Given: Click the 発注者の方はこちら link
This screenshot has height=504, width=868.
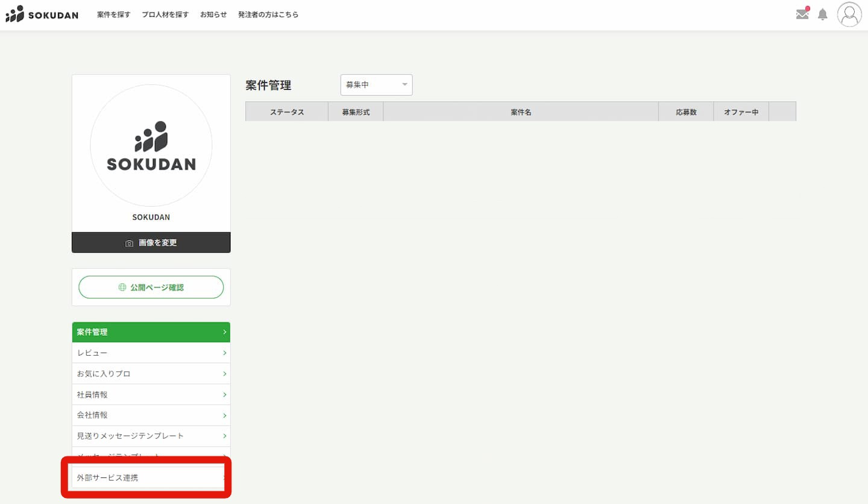Looking at the screenshot, I should point(268,14).
